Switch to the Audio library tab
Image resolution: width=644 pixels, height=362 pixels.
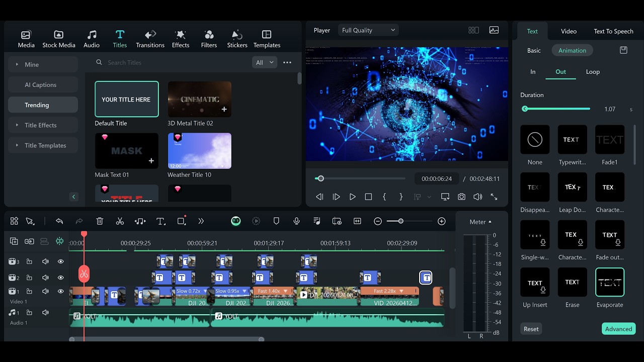tap(92, 39)
